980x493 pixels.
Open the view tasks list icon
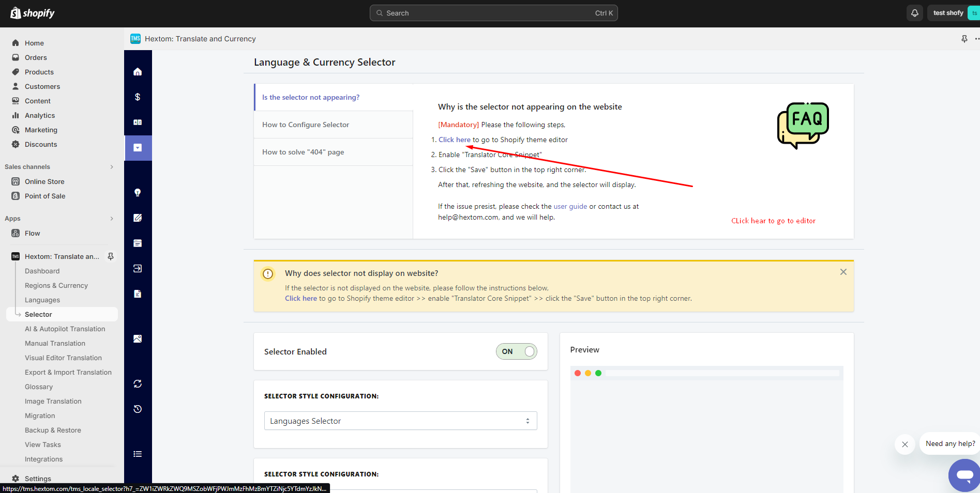tap(138, 454)
